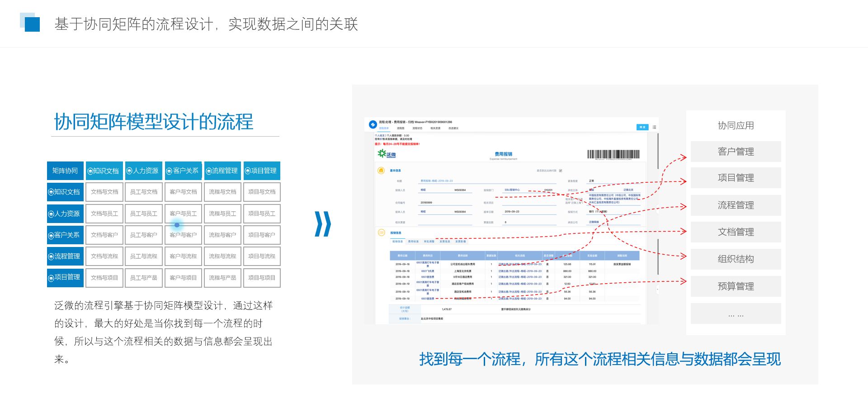The image size is (868, 394).
Task: Toggle the checkbox in 基本信息 section header
Action: pos(561,171)
